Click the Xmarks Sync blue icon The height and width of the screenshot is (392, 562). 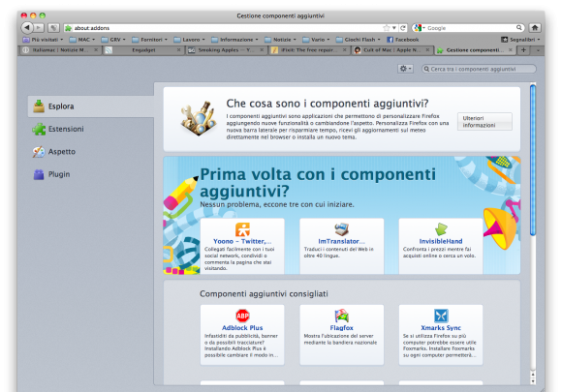pyautogui.click(x=441, y=316)
